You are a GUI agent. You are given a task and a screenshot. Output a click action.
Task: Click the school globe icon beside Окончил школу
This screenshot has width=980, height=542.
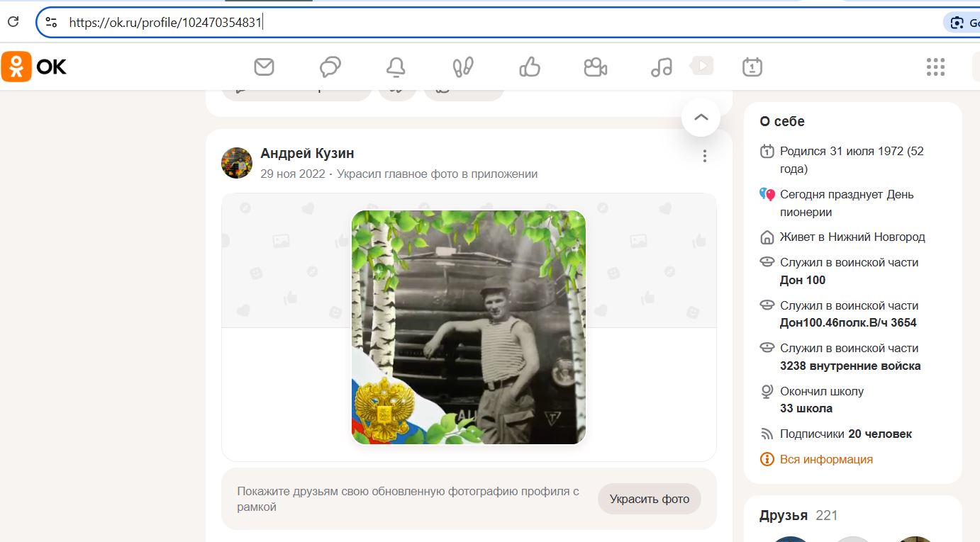767,391
